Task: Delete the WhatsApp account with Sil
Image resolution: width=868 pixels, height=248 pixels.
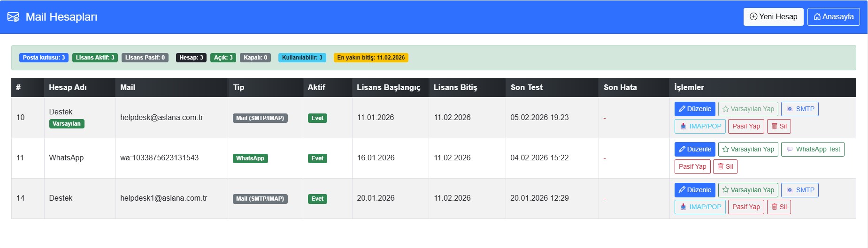Action: pyautogui.click(x=725, y=166)
